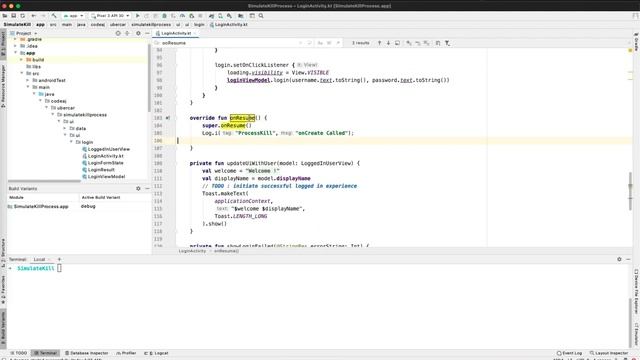
Task: Select the LoginActivity.kt editor tab
Action: pyautogui.click(x=176, y=33)
